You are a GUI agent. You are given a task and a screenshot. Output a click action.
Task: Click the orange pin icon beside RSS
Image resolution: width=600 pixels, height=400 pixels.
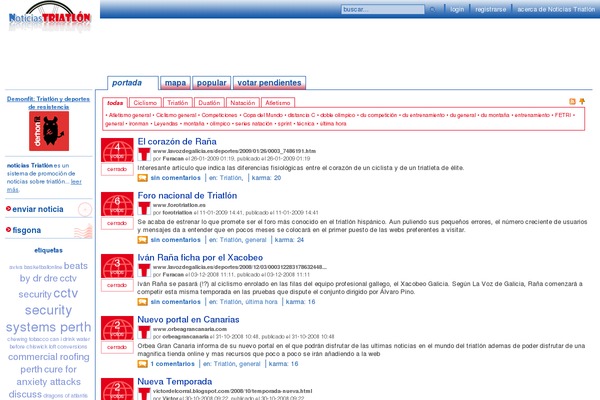pyautogui.click(x=582, y=101)
